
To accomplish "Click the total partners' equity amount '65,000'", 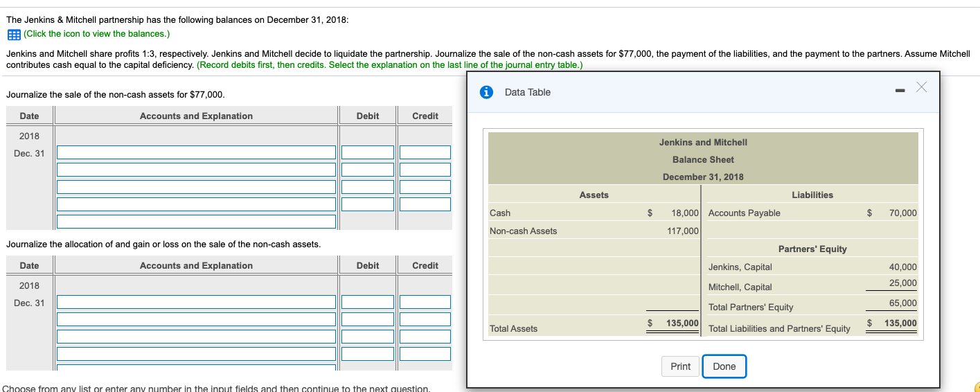I will click(903, 303).
